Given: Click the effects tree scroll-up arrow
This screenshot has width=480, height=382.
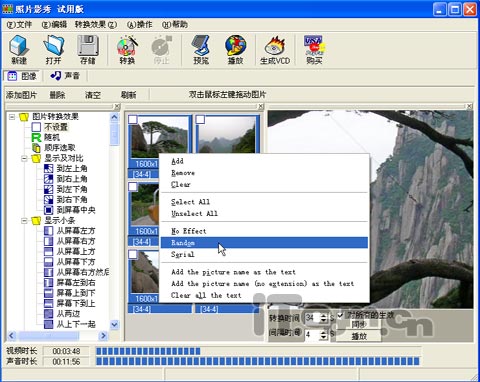Looking at the screenshot, I should (x=114, y=117).
